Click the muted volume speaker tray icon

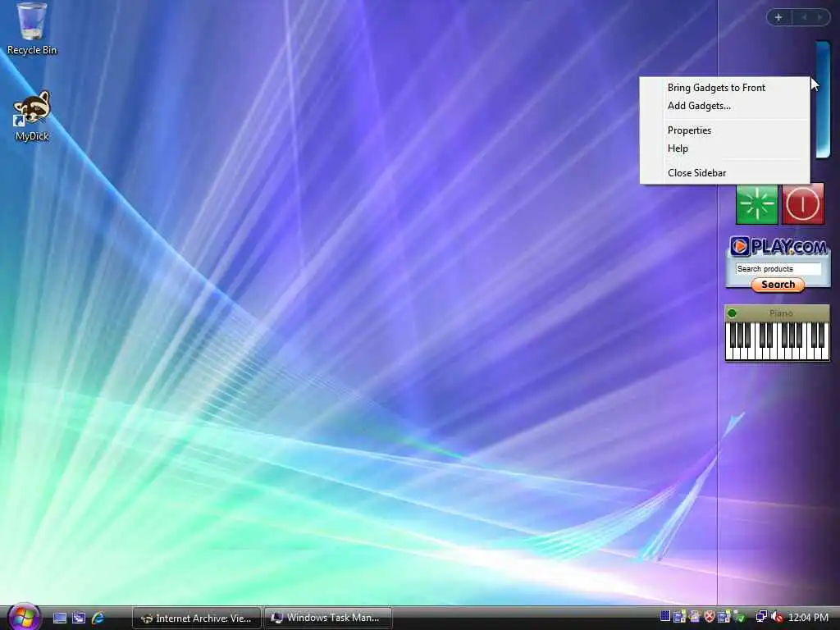click(x=777, y=617)
